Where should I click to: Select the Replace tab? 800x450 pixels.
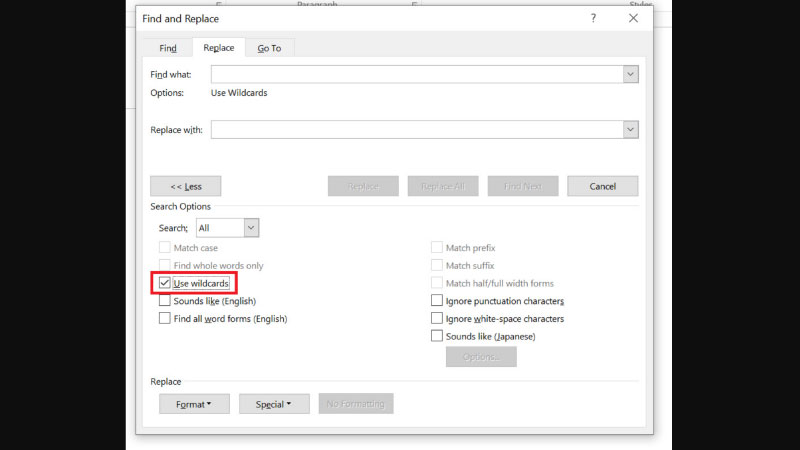point(218,48)
